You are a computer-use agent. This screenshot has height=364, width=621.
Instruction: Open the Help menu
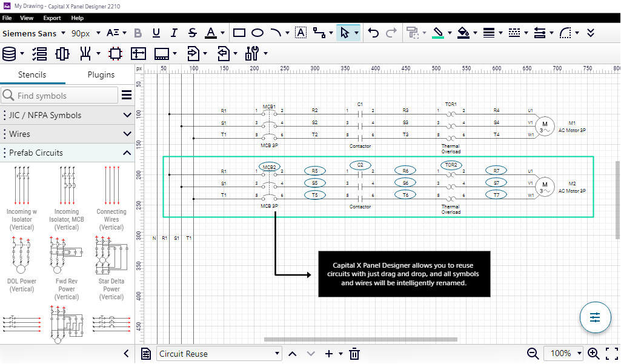[x=77, y=18]
